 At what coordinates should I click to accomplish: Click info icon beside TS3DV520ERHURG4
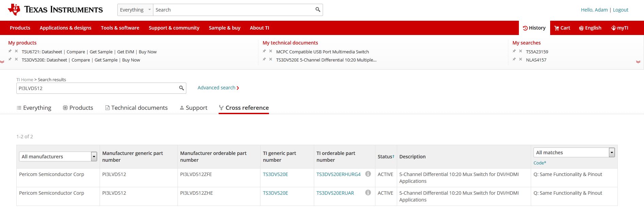pyautogui.click(x=368, y=174)
